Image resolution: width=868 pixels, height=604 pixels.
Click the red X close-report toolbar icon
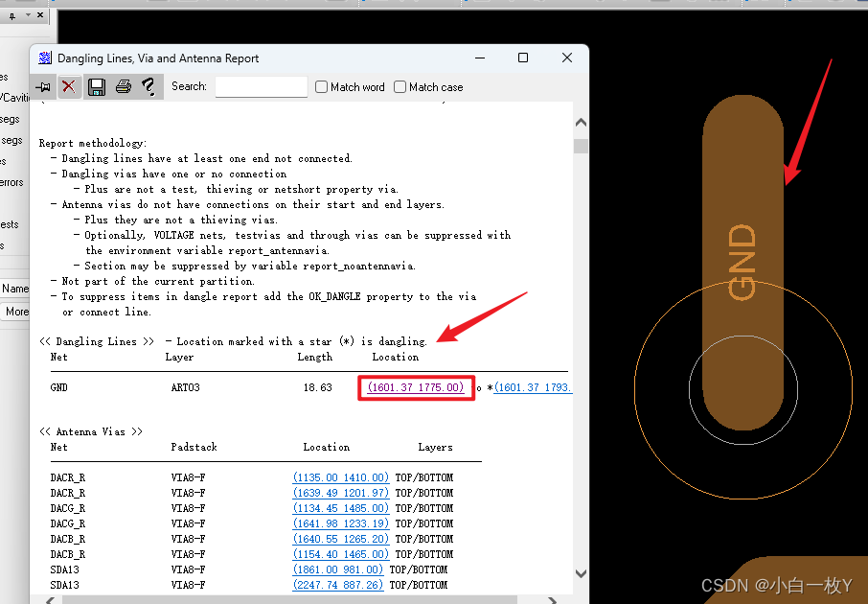coord(69,87)
